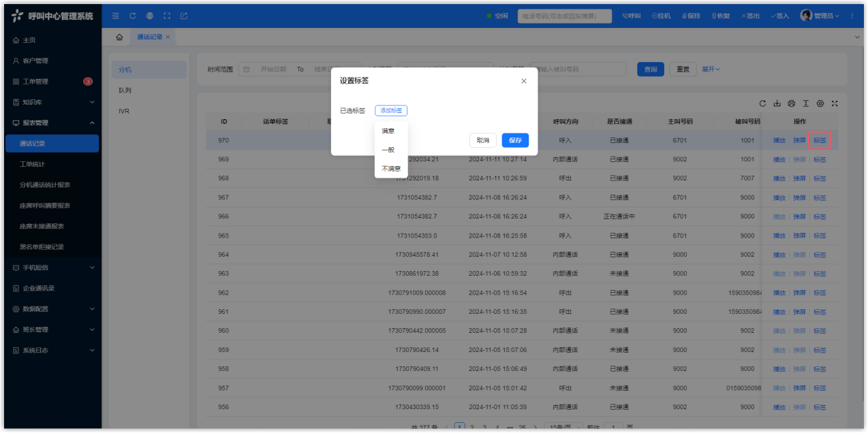Image resolution: width=868 pixels, height=433 pixels.
Task: Close the 通话记录 tab
Action: (x=168, y=37)
